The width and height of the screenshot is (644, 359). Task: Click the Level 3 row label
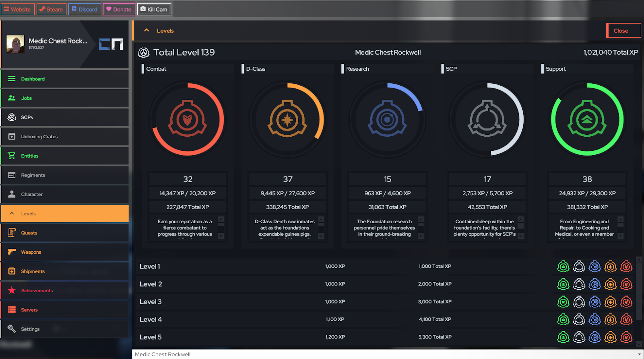(x=151, y=302)
